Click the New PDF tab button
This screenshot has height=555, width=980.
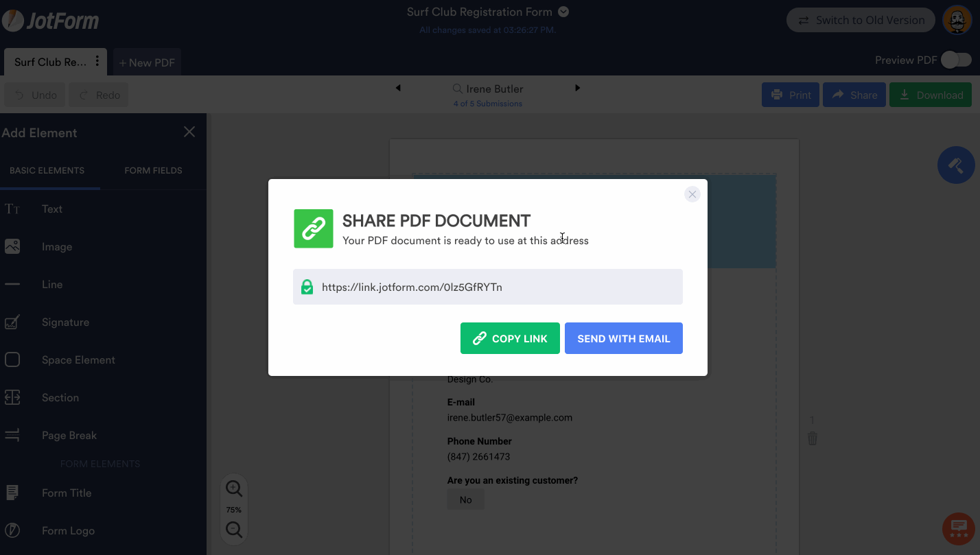147,62
